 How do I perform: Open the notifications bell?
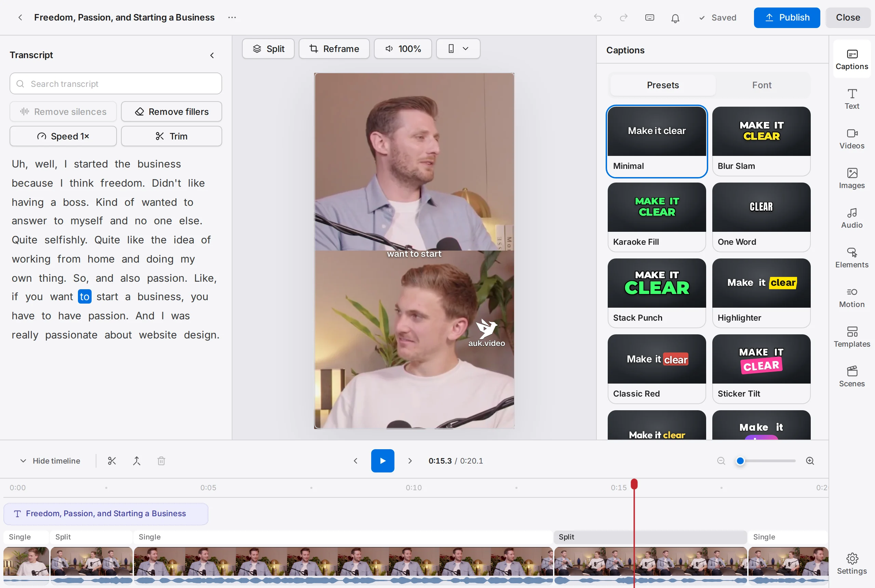pyautogui.click(x=675, y=18)
